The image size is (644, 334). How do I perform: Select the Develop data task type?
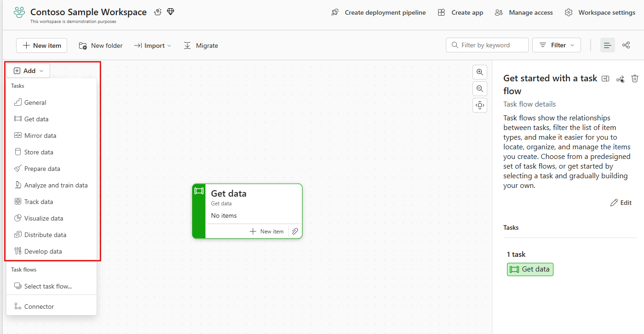43,251
